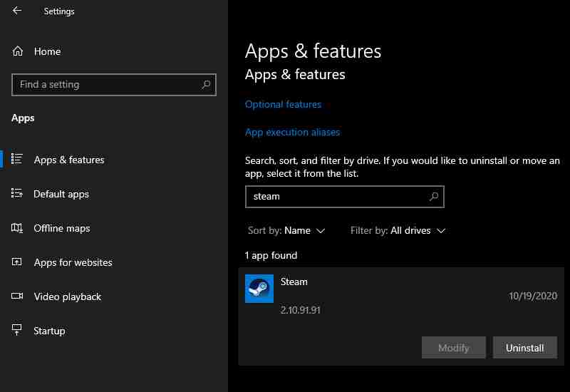This screenshot has width=570, height=392.
Task: Open the Default apps section
Action: tap(61, 194)
